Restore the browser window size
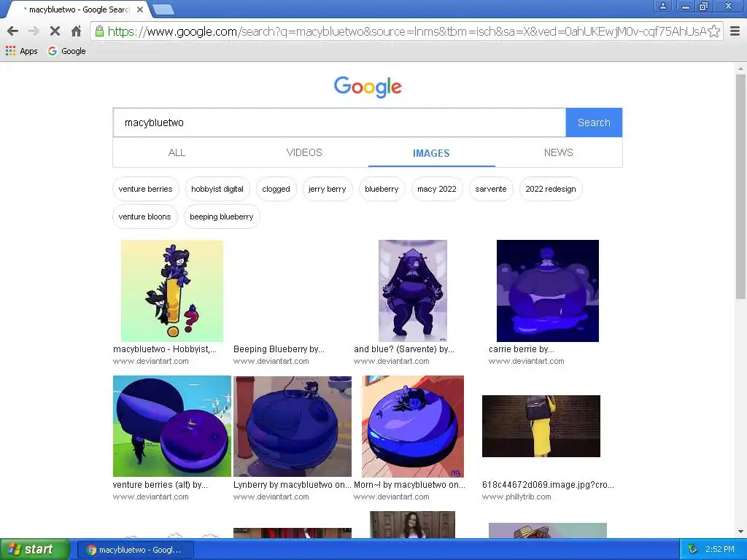 click(704, 6)
